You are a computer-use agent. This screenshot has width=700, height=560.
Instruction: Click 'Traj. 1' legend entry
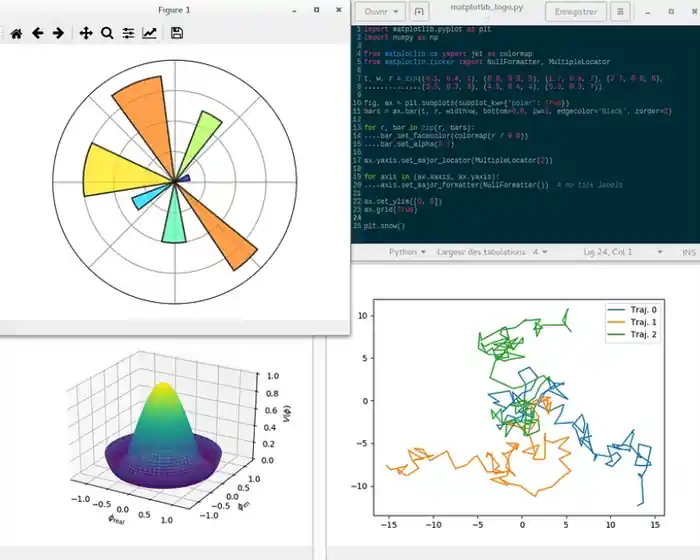(633, 322)
